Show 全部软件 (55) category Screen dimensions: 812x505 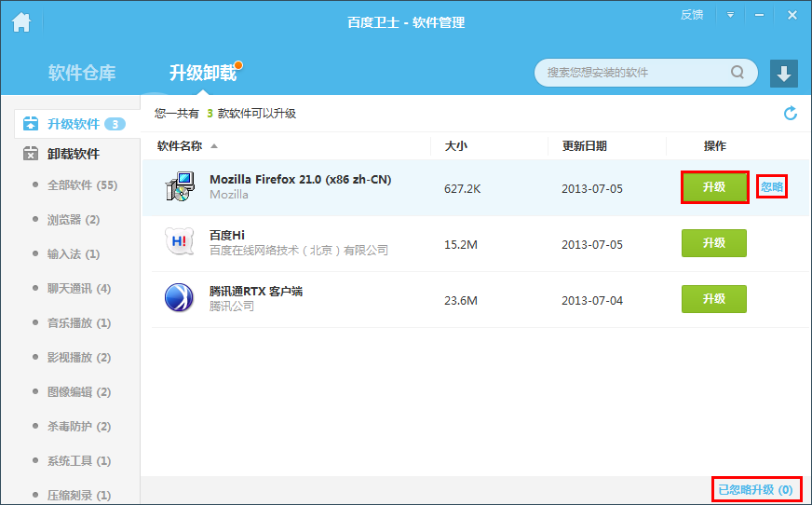(82, 184)
